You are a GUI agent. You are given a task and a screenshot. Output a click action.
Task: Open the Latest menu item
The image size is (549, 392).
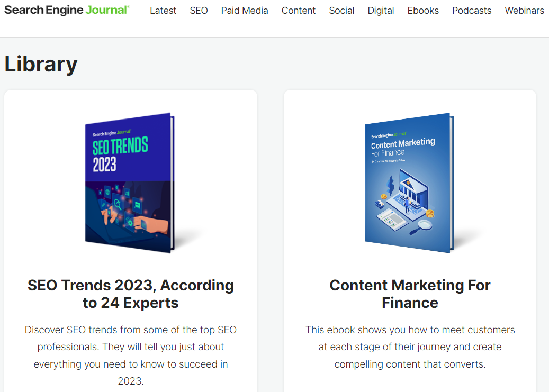click(x=163, y=11)
